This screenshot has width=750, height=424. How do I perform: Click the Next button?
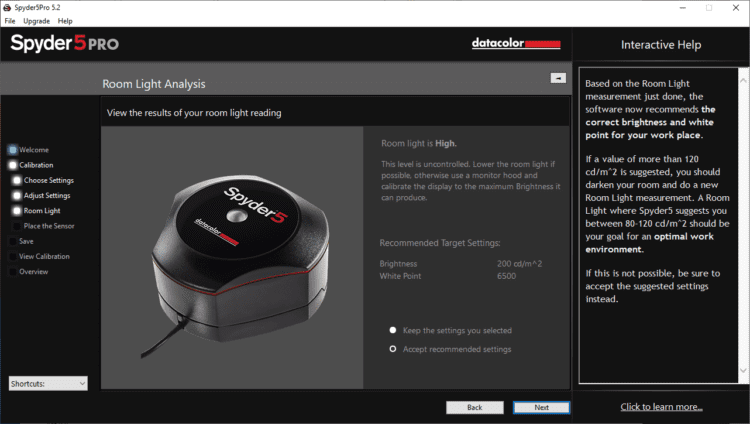pyautogui.click(x=541, y=407)
